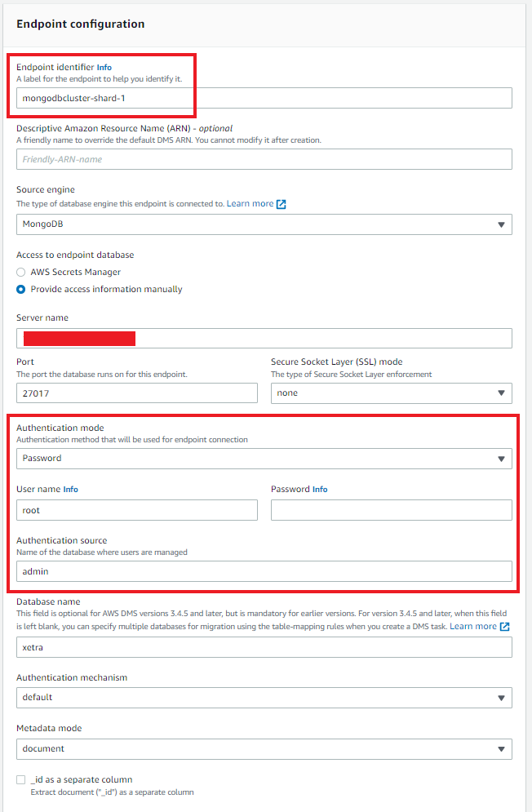The width and height of the screenshot is (532, 812).
Task: Enable the _id as a separate column checkbox
Action: tap(20, 779)
